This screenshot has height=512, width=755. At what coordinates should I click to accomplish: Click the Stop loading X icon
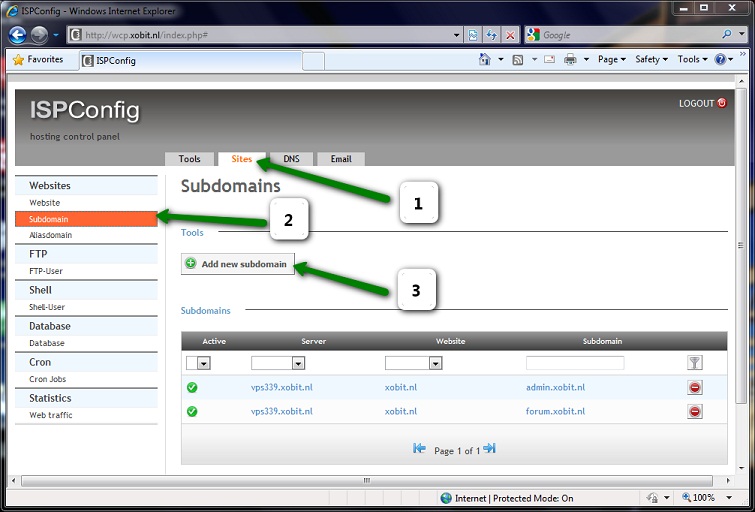coord(510,34)
